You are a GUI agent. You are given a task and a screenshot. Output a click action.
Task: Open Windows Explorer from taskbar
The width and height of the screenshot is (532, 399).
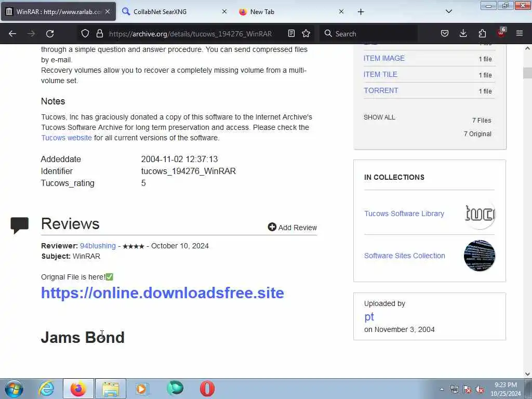[111, 389]
